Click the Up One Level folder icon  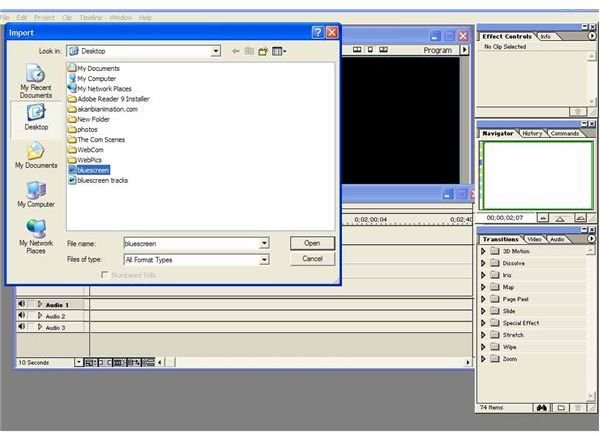coord(249,50)
